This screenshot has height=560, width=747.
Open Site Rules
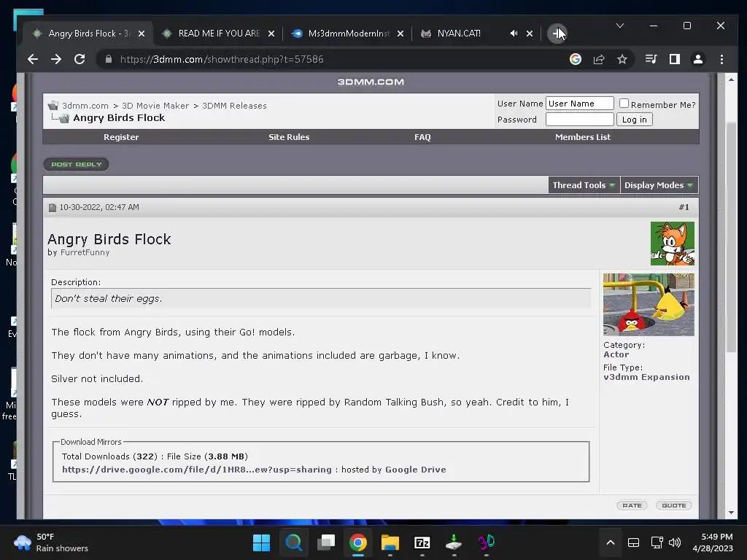coord(289,137)
